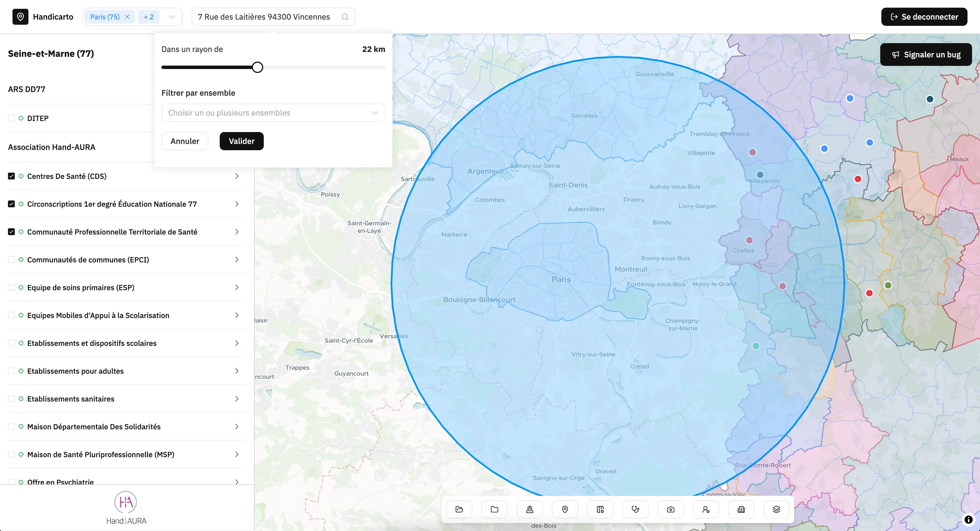Click the open folder icon
The height and width of the screenshot is (531, 980).
459,509
